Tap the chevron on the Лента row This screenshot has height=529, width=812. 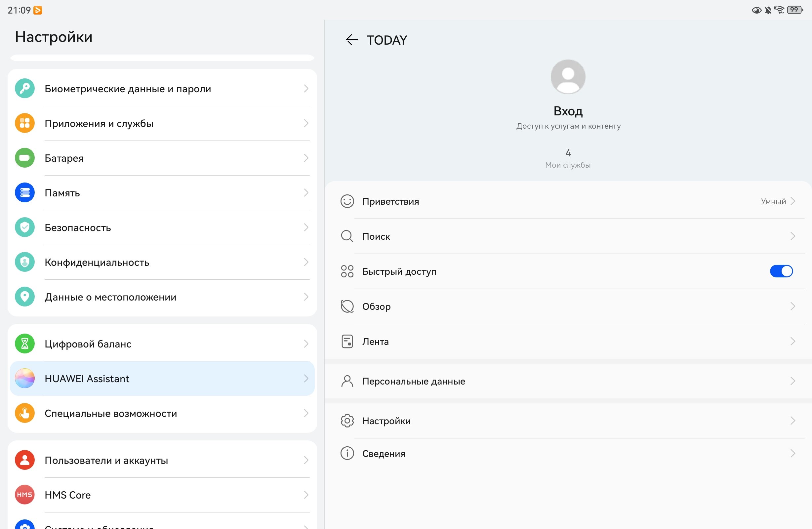click(792, 341)
